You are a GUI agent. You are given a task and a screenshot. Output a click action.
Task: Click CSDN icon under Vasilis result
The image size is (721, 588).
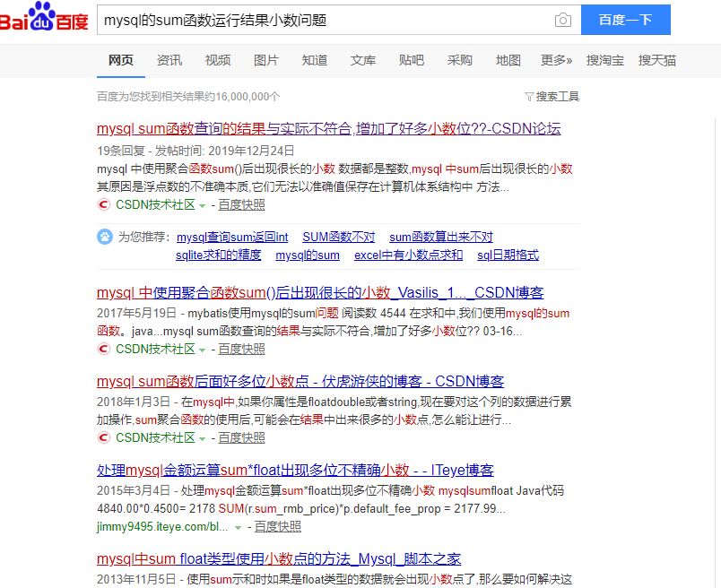pyautogui.click(x=104, y=349)
